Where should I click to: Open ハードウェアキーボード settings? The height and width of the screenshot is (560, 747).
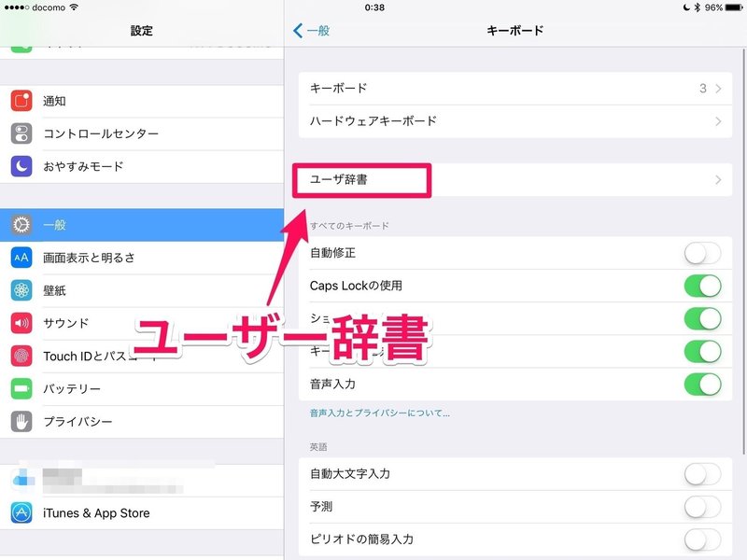[x=515, y=121]
